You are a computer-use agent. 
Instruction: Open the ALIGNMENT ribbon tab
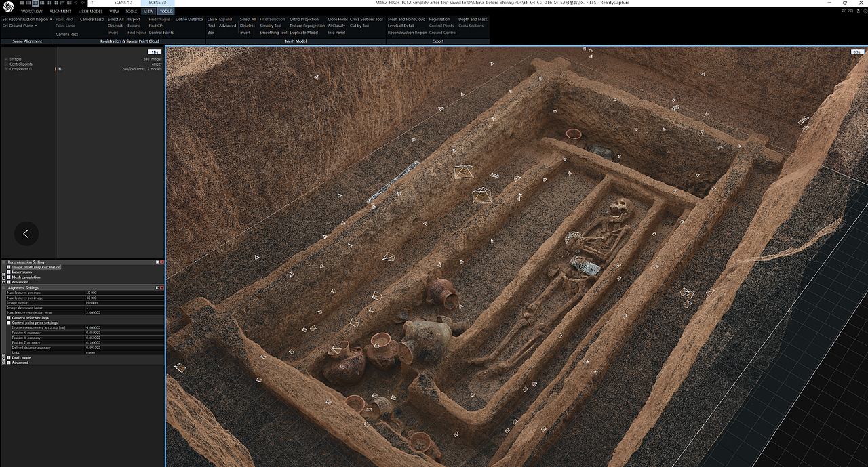point(60,12)
